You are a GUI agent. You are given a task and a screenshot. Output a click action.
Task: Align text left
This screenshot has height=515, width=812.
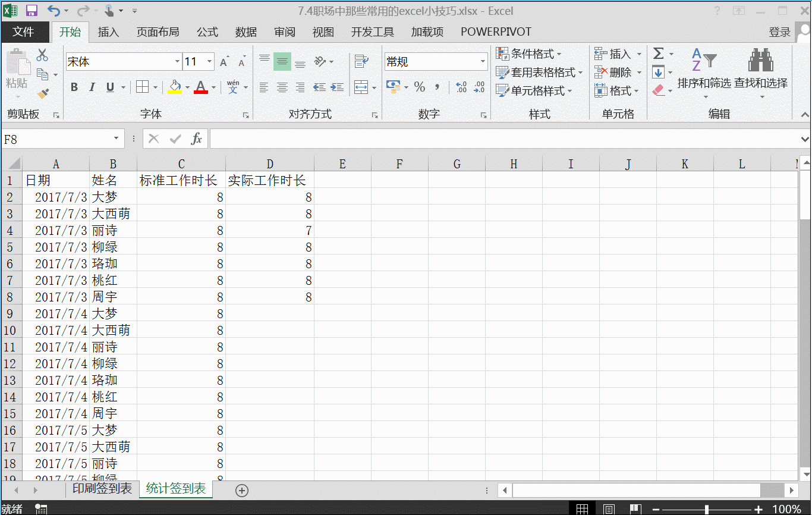(265, 87)
